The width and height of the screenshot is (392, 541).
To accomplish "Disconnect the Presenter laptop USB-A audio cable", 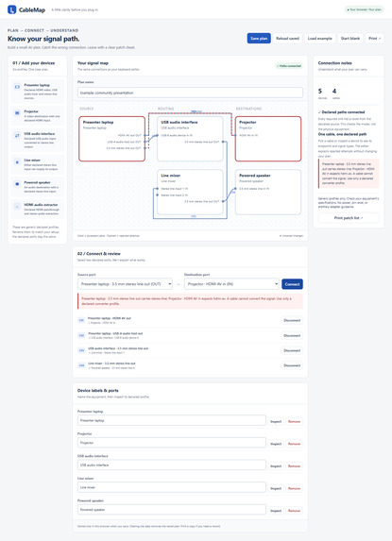I will 292,335.
